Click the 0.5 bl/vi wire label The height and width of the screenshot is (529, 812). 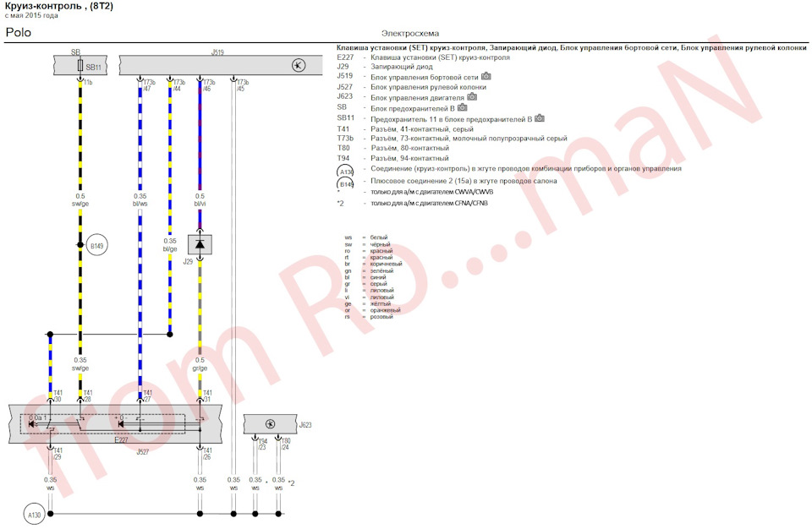click(x=200, y=199)
